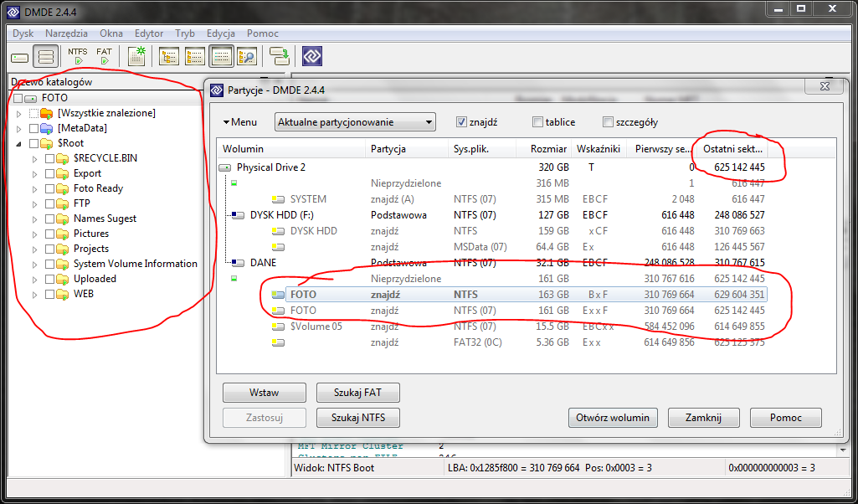Open the partitions view toolbar icon

tap(46, 57)
